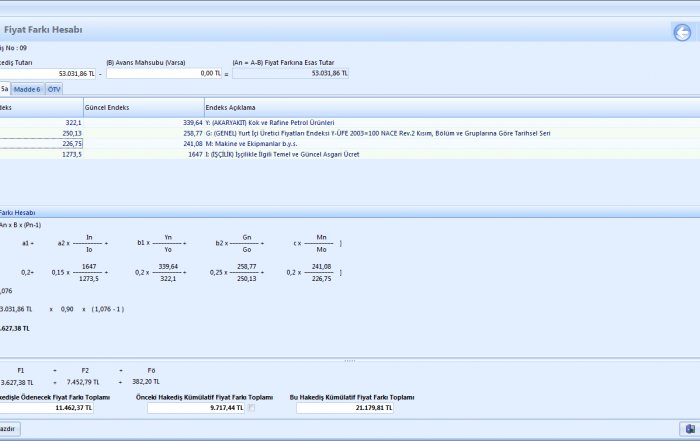The width and height of the screenshot is (700, 441).
Task: Click the back arrow icon
Action: 682,33
